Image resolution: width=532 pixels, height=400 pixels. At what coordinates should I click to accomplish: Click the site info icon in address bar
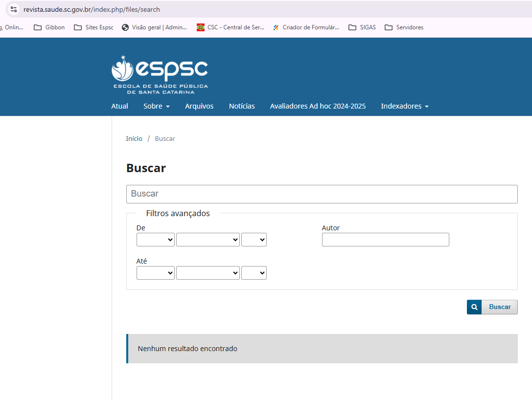tap(14, 9)
